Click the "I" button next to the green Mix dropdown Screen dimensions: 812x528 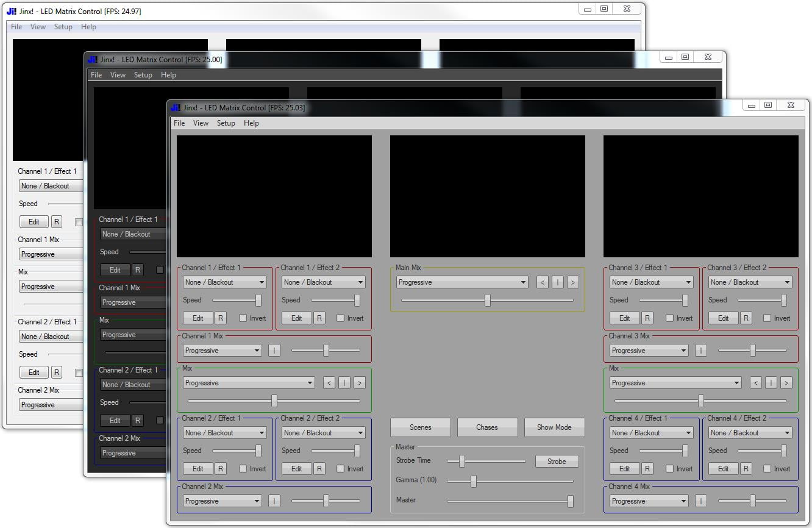pyautogui.click(x=344, y=382)
